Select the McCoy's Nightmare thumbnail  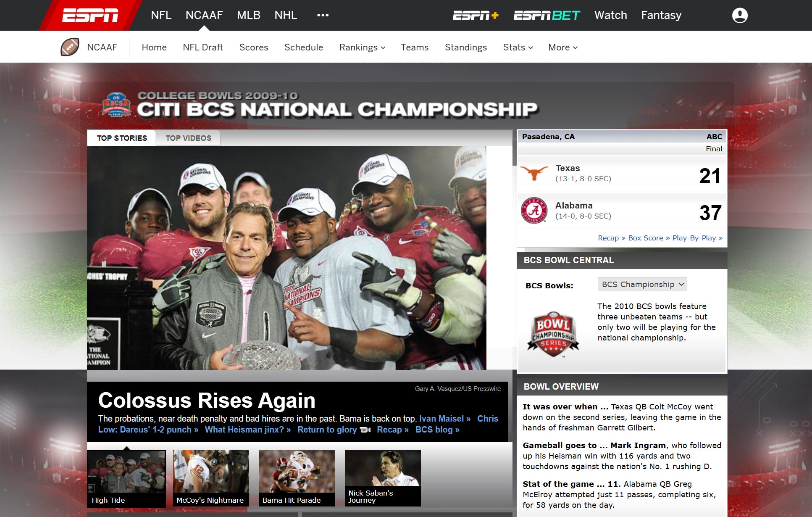[210, 477]
